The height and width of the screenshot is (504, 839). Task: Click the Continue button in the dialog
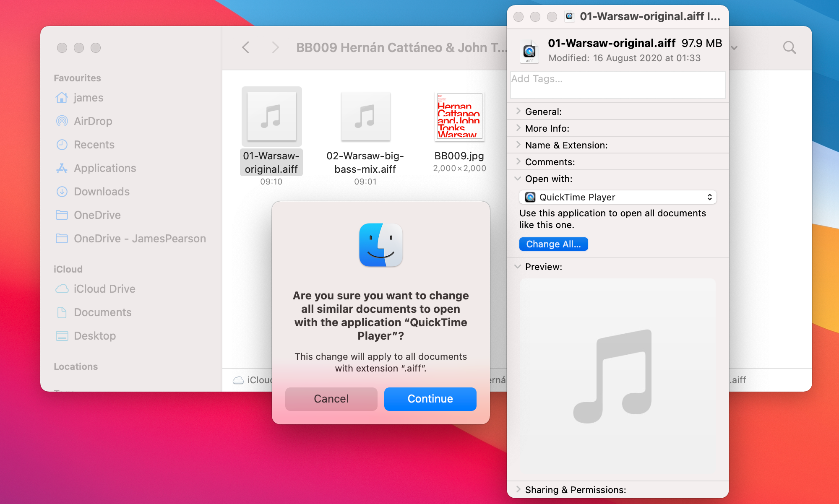pyautogui.click(x=430, y=399)
